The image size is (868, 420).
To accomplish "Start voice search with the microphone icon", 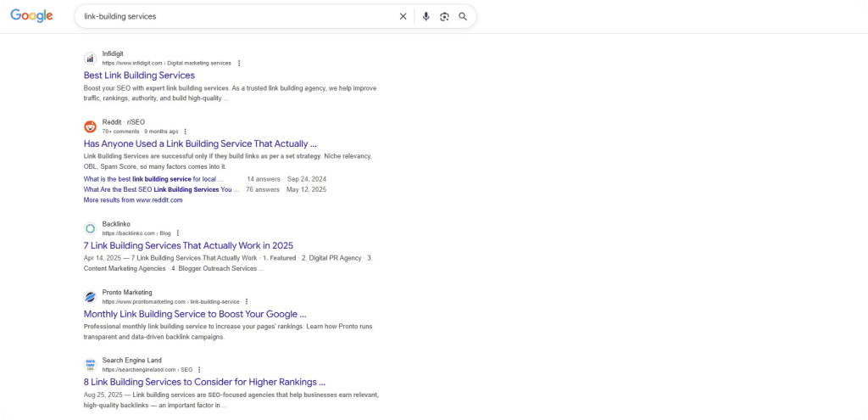I will tap(426, 17).
